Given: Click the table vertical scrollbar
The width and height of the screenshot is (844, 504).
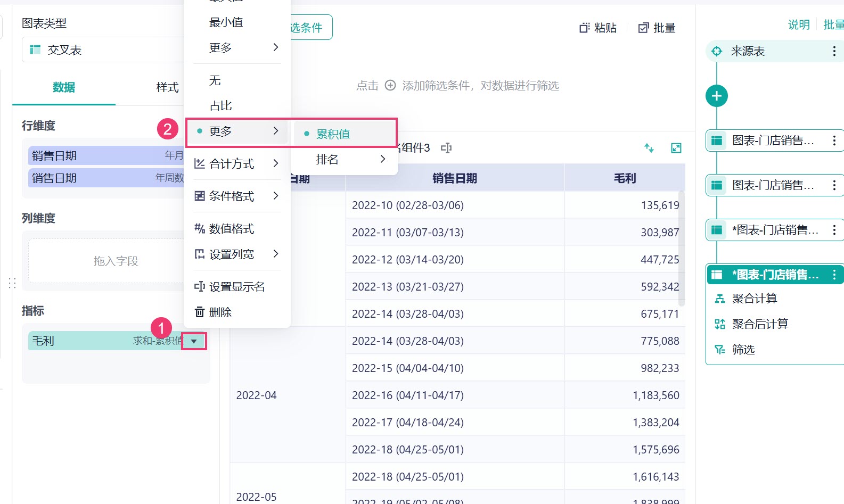Looking at the screenshot, I should (x=682, y=249).
